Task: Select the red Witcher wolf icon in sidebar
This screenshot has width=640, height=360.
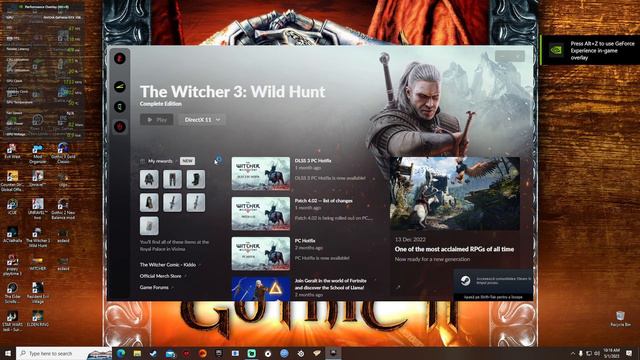Action: (120, 127)
